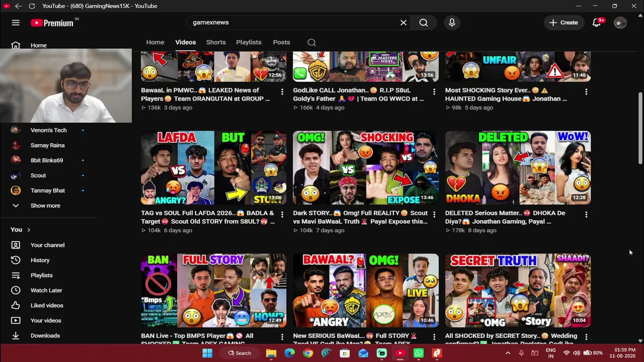Open more options for Most SHOCKING Story video
This screenshot has width=644, height=362.
(586, 92)
